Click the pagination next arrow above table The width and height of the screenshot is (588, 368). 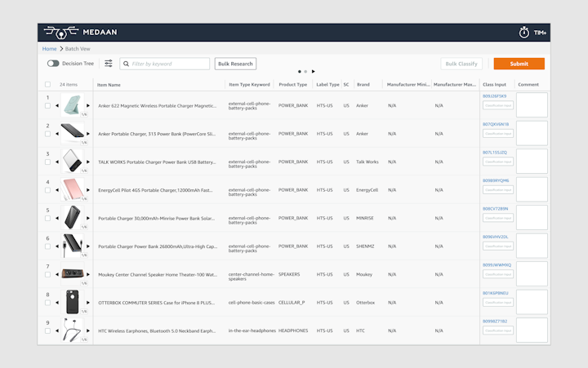[x=313, y=72]
